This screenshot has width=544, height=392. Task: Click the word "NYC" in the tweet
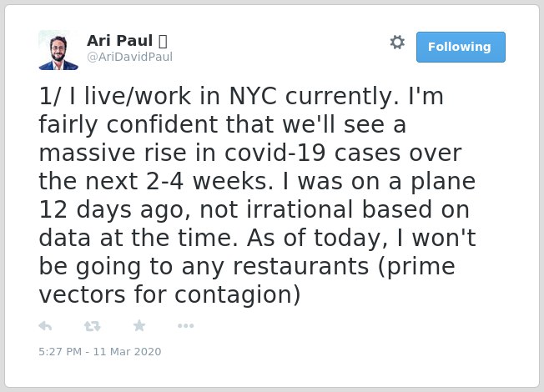(253, 96)
